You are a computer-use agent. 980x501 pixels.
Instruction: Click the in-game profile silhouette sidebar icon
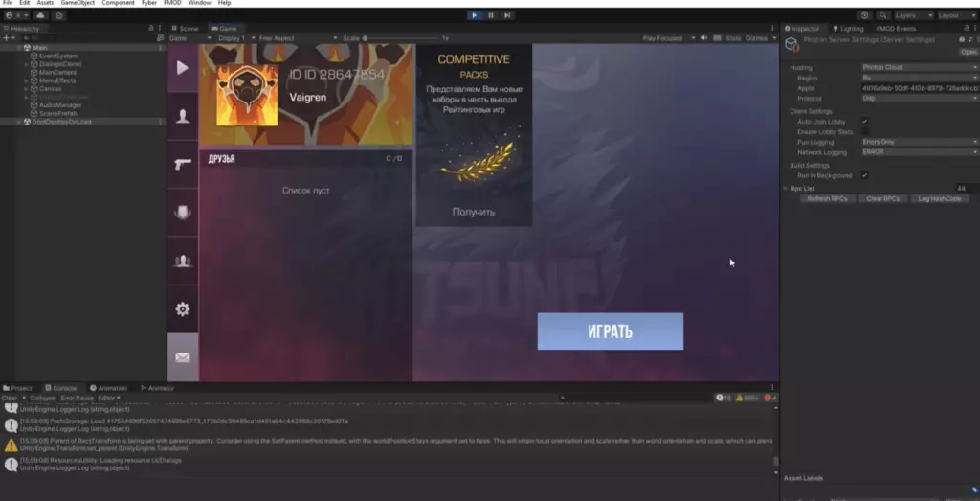pos(183,116)
